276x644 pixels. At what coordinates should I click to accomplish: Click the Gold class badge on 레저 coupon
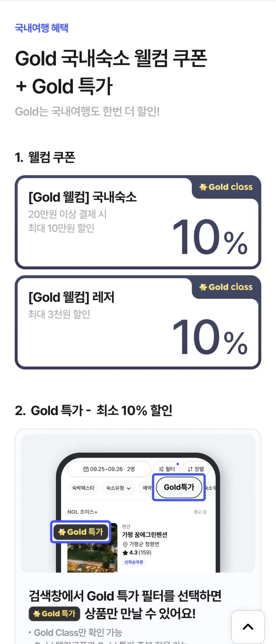coord(226,287)
